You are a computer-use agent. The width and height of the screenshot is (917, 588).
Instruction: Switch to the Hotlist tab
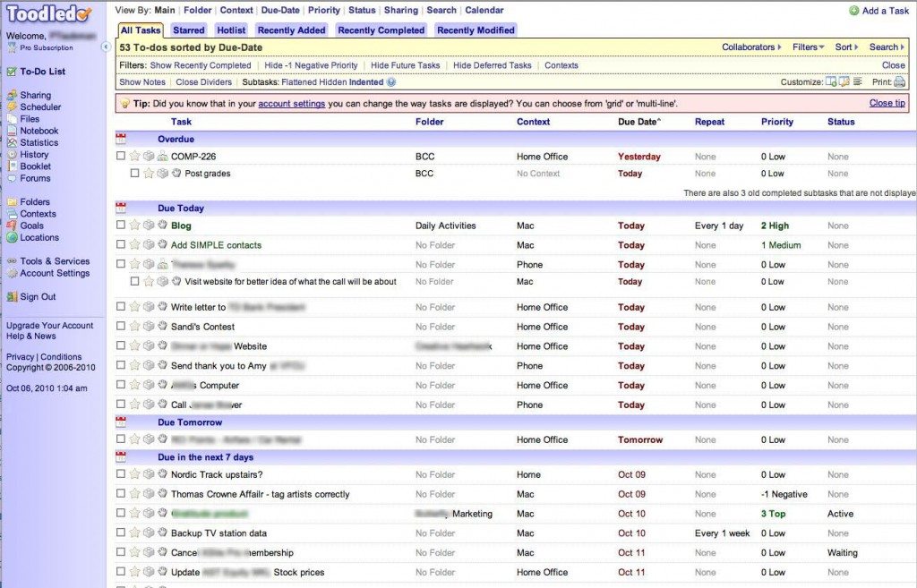[232, 30]
